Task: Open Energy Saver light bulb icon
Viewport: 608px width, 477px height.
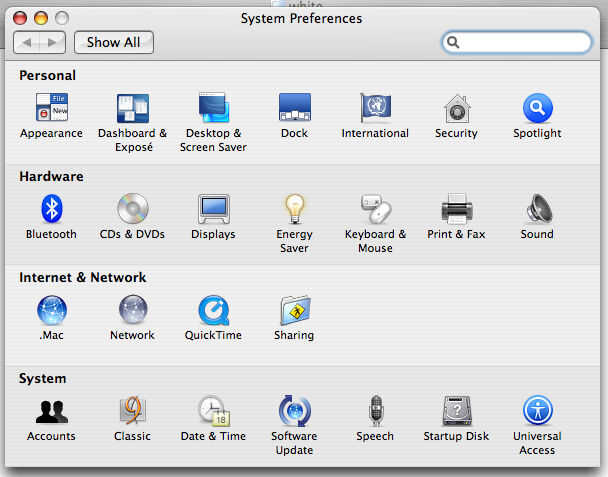Action: (x=295, y=209)
